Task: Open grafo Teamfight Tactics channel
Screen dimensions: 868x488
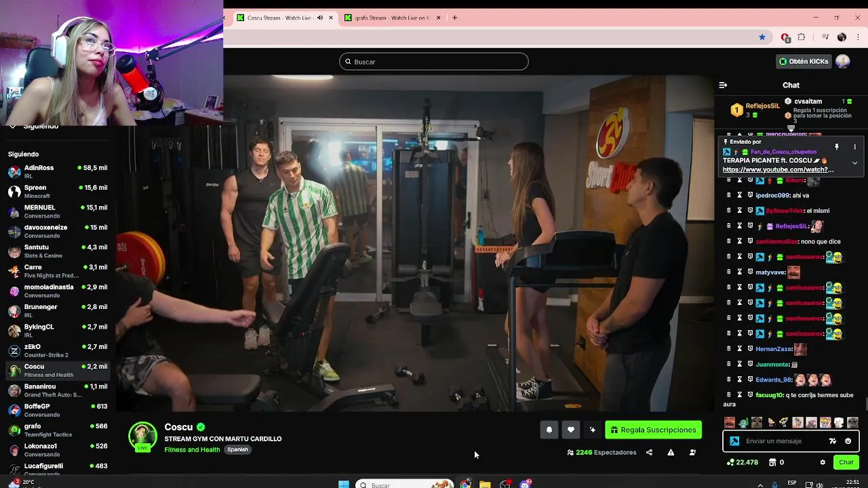Action: click(58, 430)
